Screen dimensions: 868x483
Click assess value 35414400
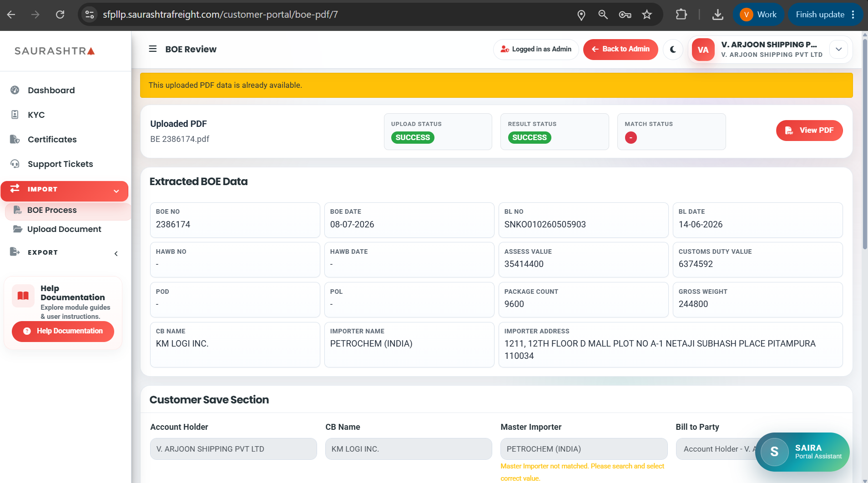524,264
